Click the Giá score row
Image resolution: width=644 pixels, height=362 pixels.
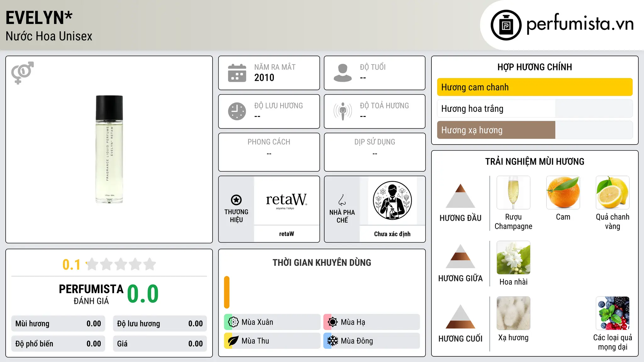pyautogui.click(x=160, y=344)
